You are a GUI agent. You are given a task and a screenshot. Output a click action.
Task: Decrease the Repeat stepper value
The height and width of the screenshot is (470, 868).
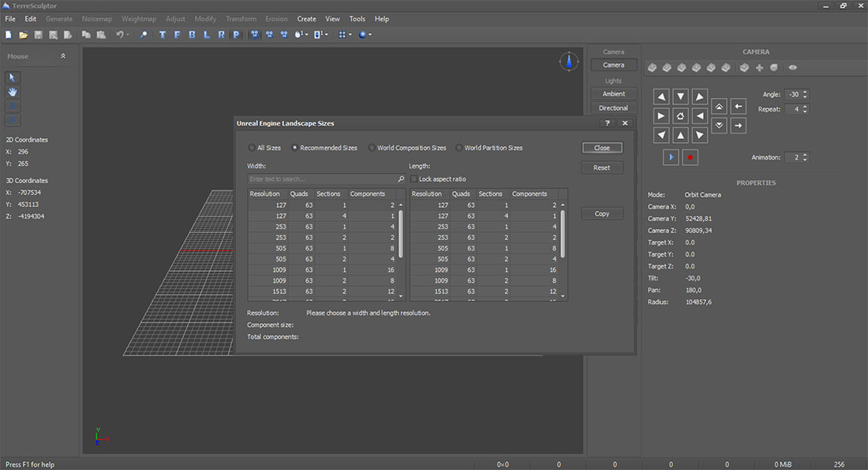click(805, 111)
